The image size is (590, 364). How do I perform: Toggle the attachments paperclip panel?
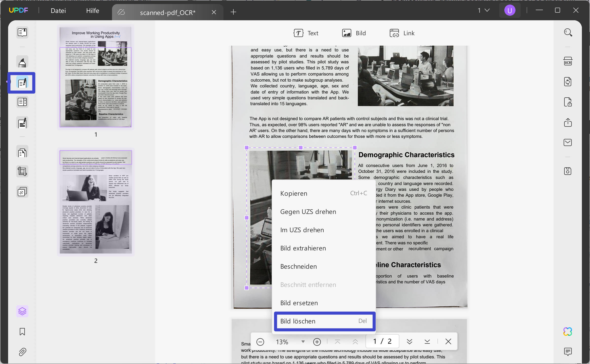tap(22, 352)
